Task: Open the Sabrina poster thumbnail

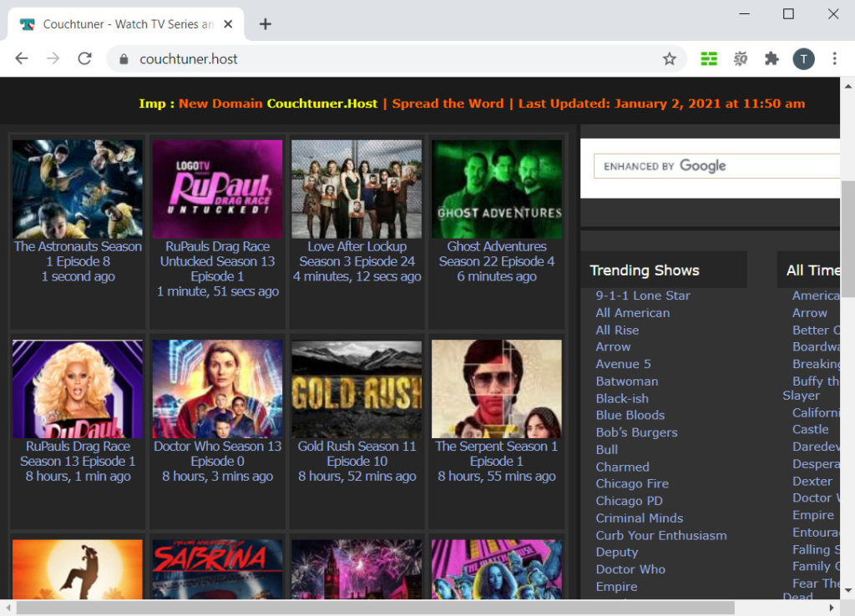Action: pyautogui.click(x=217, y=569)
